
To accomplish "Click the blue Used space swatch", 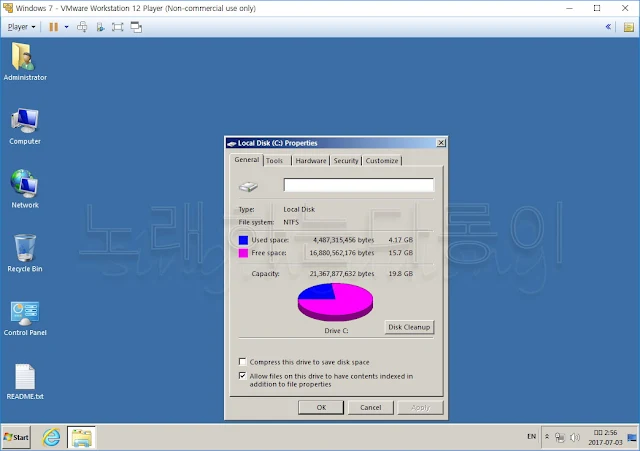I will tap(243, 240).
